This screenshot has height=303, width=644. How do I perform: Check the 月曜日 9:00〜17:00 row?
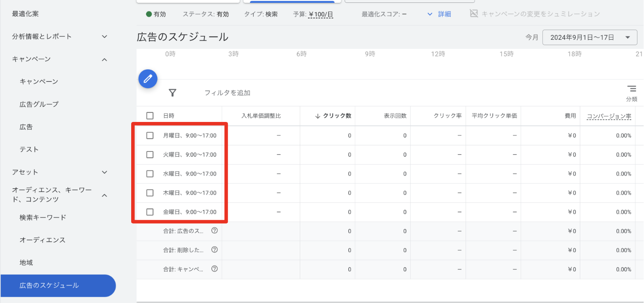pos(150,135)
